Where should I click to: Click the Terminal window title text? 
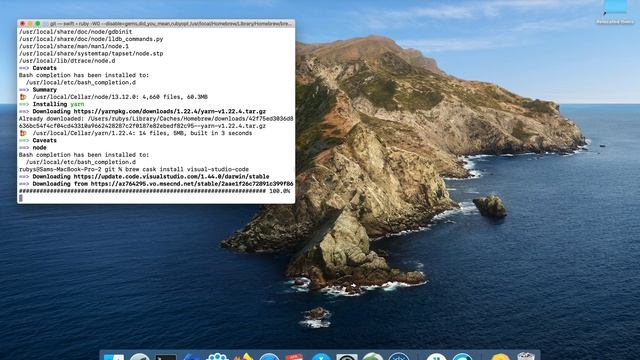coord(171,24)
